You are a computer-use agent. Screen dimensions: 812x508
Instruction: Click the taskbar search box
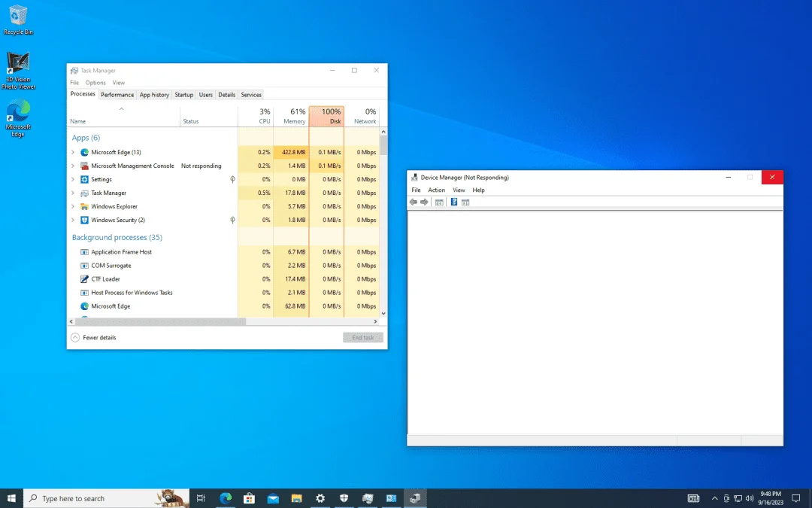pyautogui.click(x=107, y=498)
